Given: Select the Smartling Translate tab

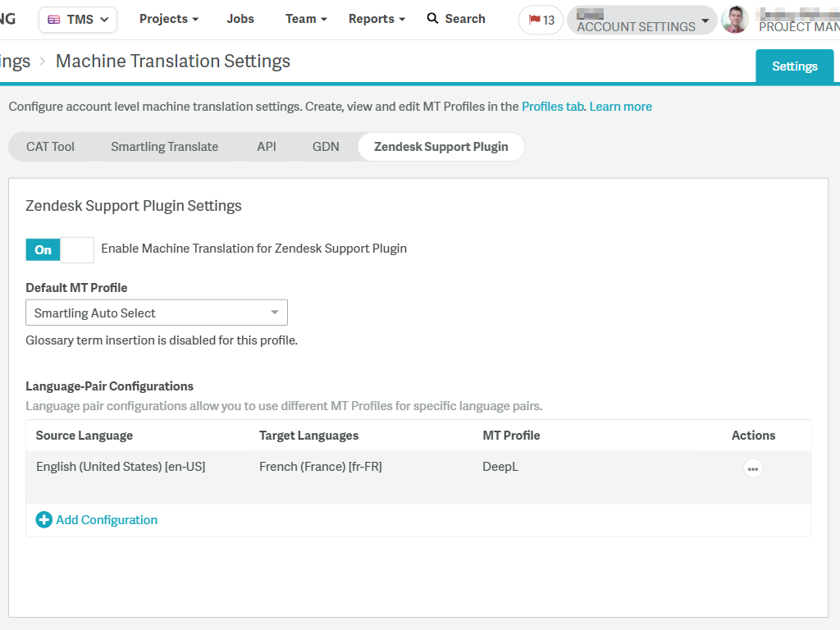Looking at the screenshot, I should click(x=164, y=146).
